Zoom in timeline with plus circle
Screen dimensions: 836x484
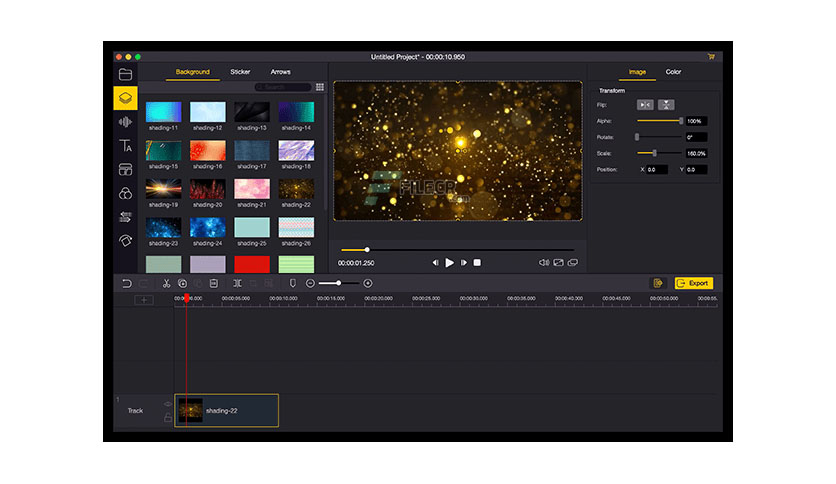[x=368, y=284]
